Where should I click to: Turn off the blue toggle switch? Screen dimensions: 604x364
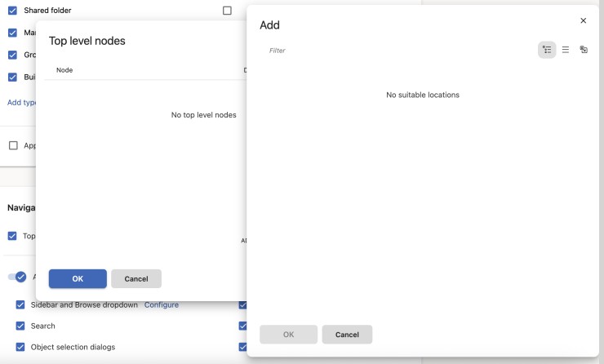point(17,277)
